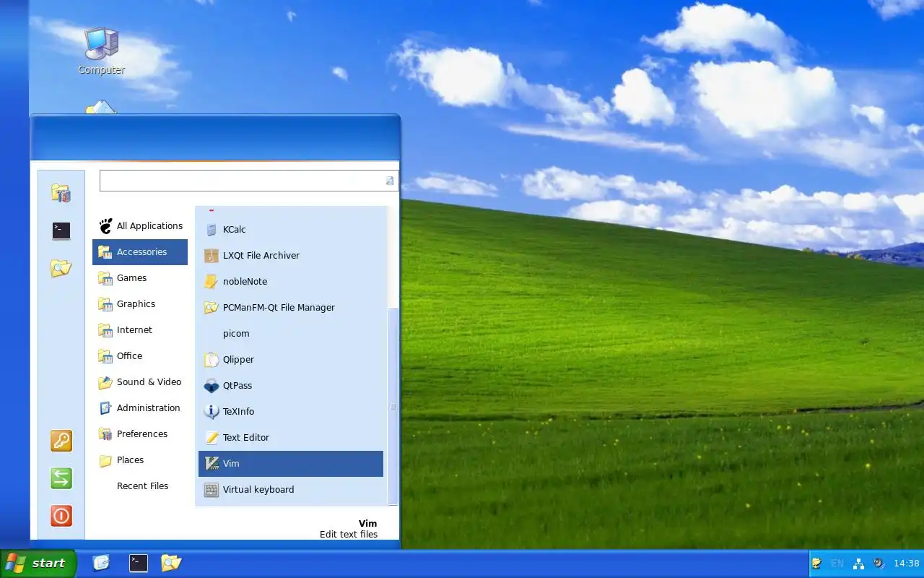The width and height of the screenshot is (924, 578).
Task: Click the 14:38 clock
Action: (x=907, y=564)
